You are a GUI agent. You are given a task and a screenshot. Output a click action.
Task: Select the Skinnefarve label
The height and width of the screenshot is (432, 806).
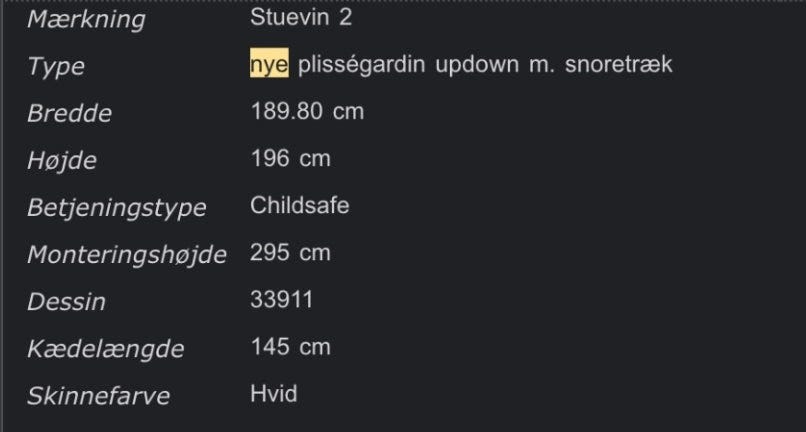click(99, 396)
